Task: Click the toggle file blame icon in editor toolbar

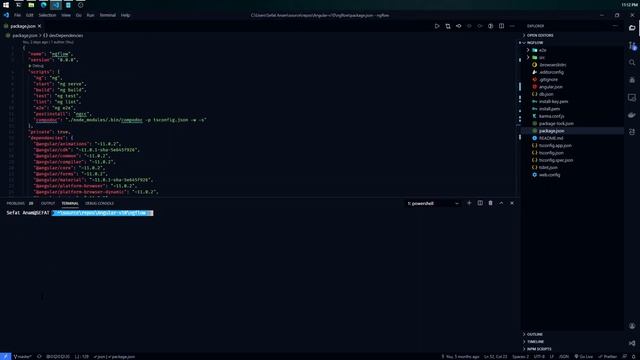Action: coord(490,26)
